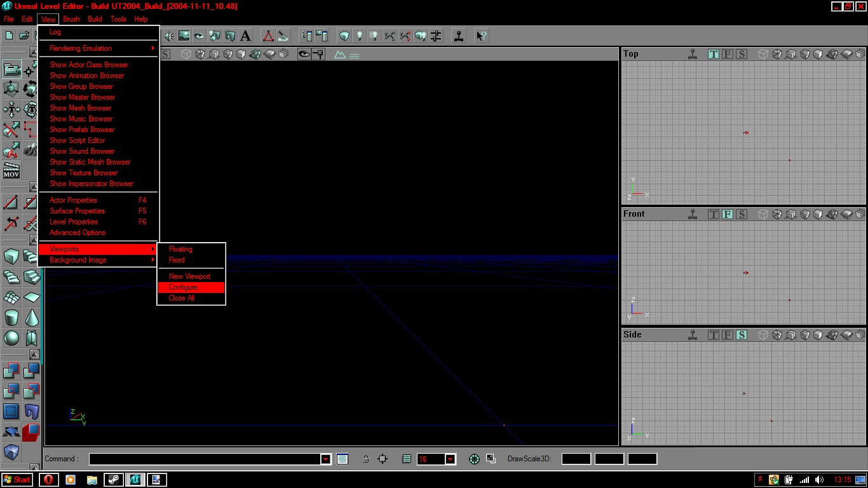Open the Brush menu
868x488 pixels.
[x=71, y=19]
